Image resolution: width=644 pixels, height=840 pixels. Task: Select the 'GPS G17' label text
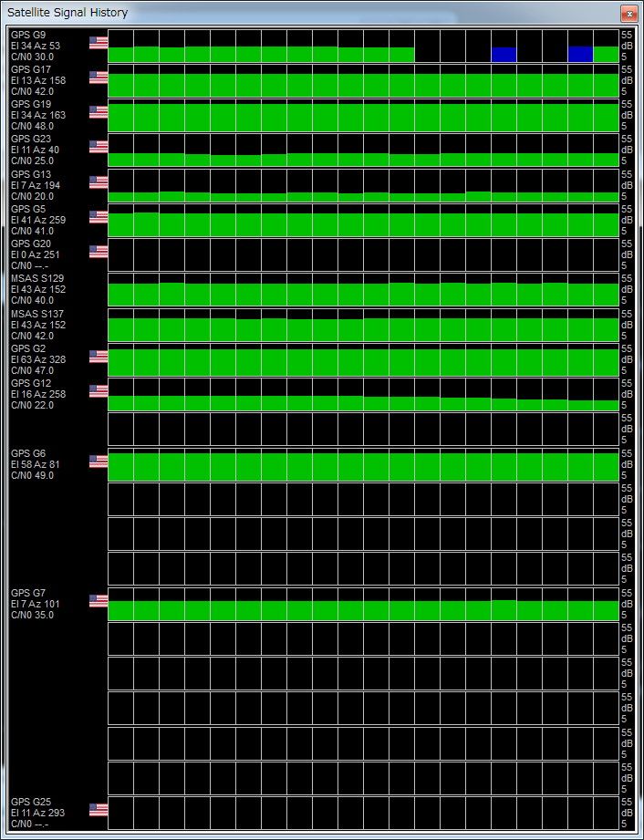(x=31, y=69)
